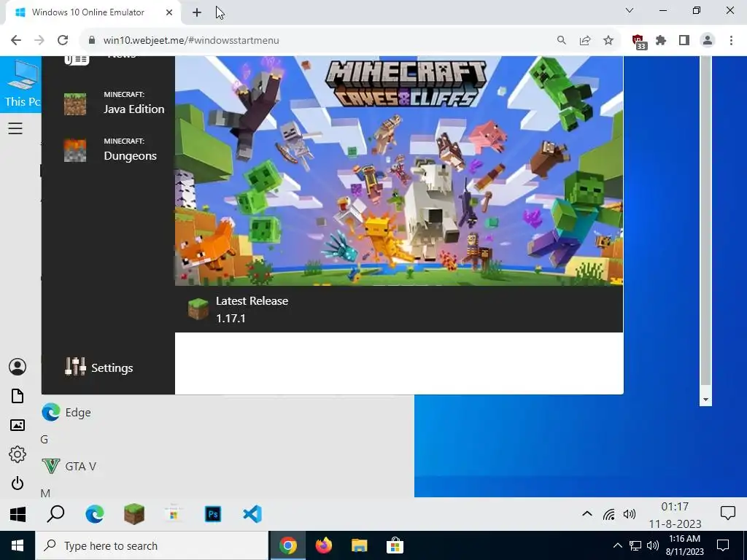747x560 pixels.
Task: Click the host volume tray icon
Action: [653, 545]
